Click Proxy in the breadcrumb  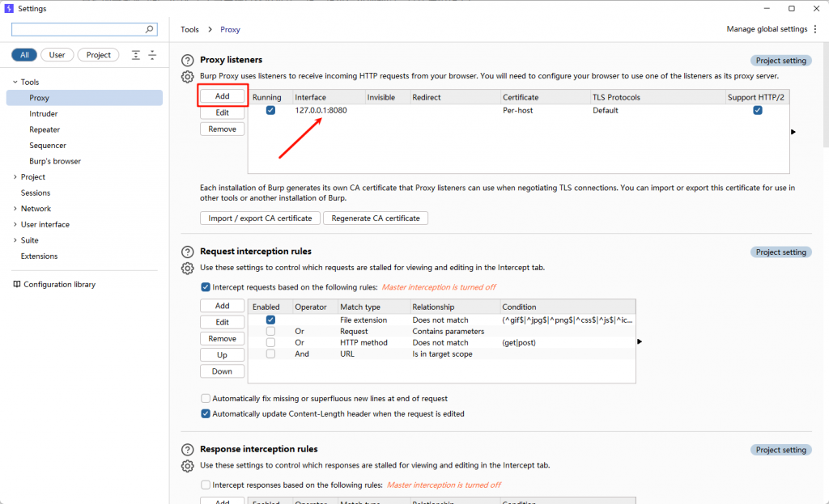click(x=230, y=30)
